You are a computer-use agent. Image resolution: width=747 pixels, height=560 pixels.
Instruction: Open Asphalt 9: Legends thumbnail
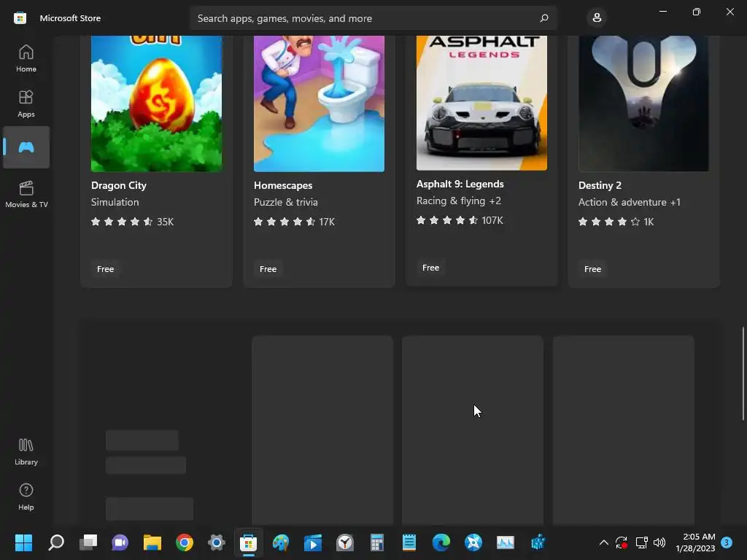pyautogui.click(x=481, y=103)
